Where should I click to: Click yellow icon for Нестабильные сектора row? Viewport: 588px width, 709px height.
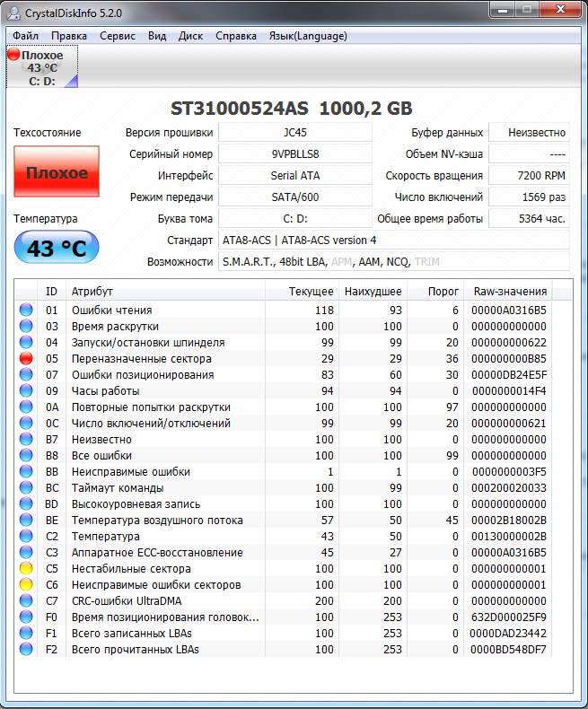coord(26,568)
